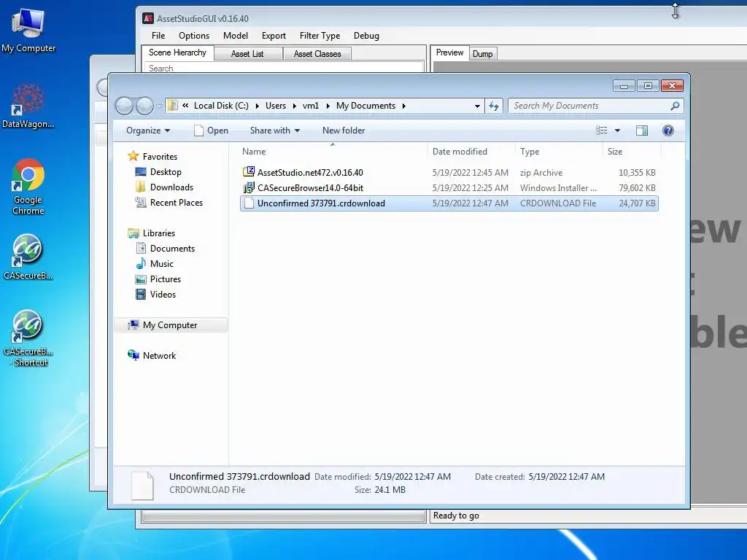Expand arrow after Users breadcrumb
Screen dimensions: 747x560
click(295, 106)
